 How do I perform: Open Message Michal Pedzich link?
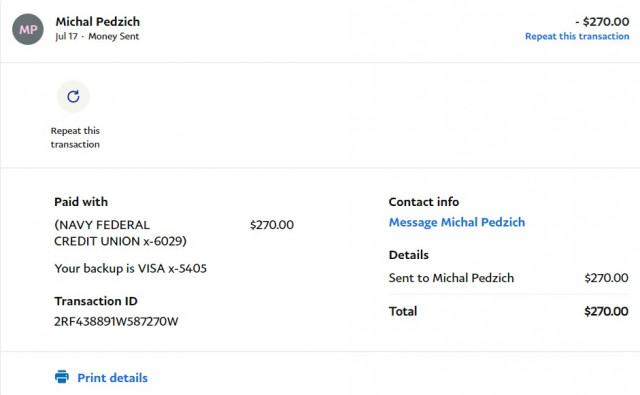click(457, 222)
